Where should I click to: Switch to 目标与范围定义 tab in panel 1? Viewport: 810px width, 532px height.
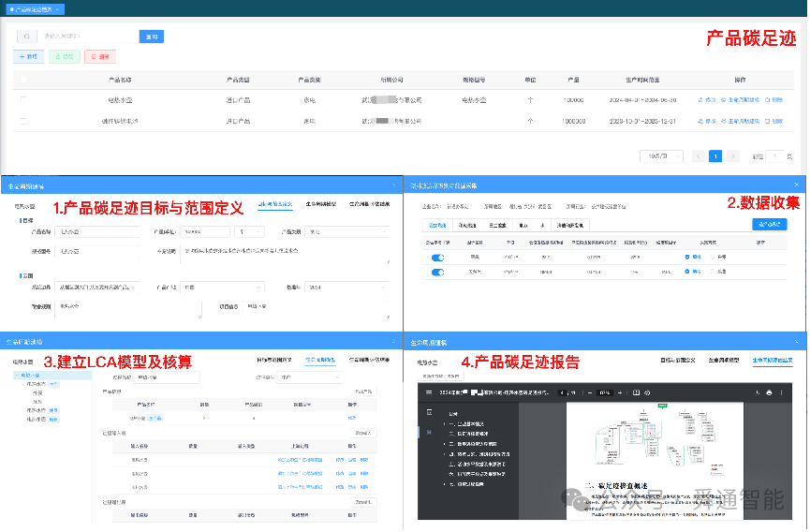click(x=275, y=204)
